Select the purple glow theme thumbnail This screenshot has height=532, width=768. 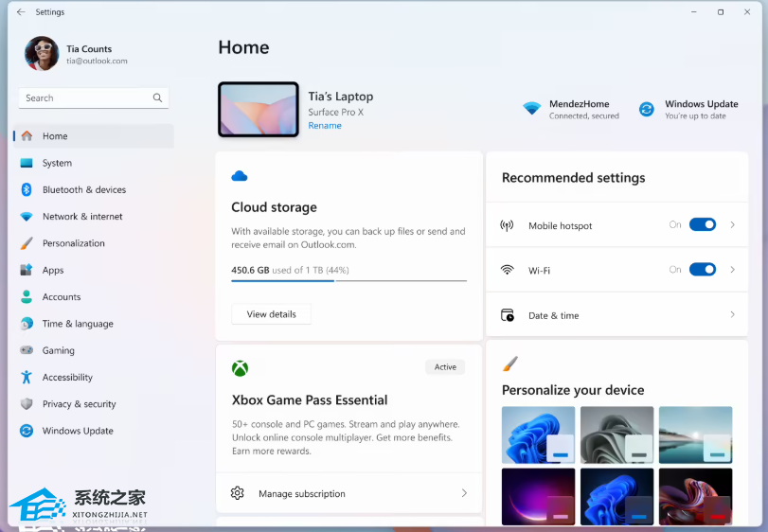coord(538,496)
